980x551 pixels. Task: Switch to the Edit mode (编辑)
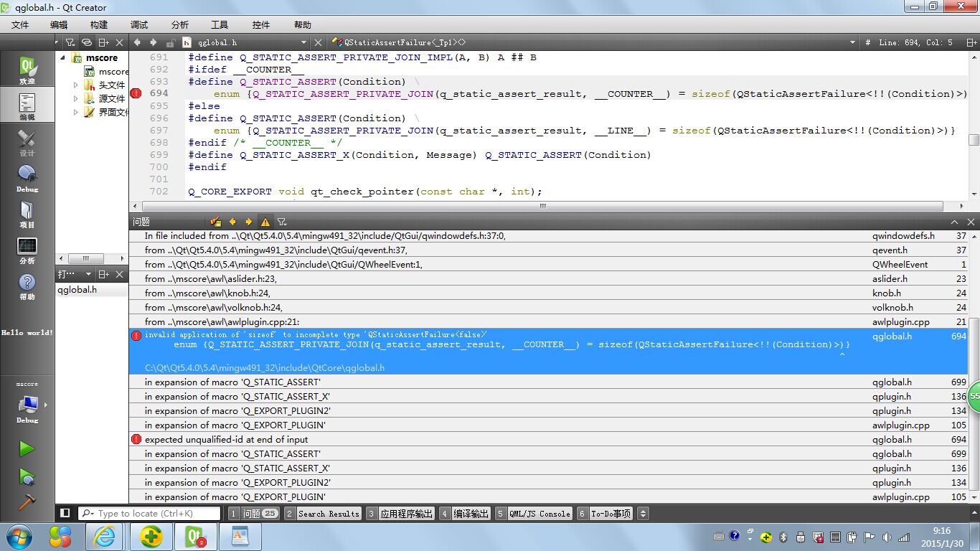pyautogui.click(x=27, y=106)
